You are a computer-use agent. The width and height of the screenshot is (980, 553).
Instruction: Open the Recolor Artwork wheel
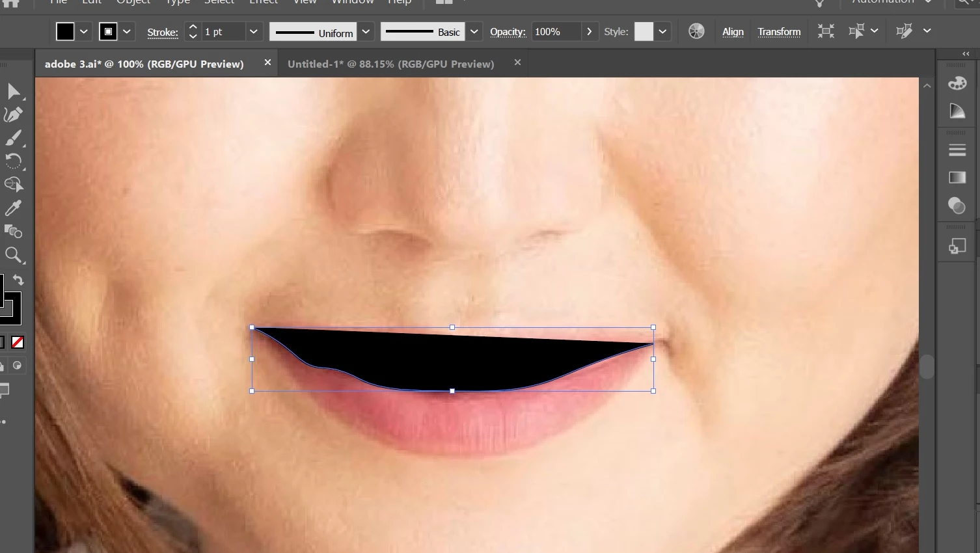[696, 31]
